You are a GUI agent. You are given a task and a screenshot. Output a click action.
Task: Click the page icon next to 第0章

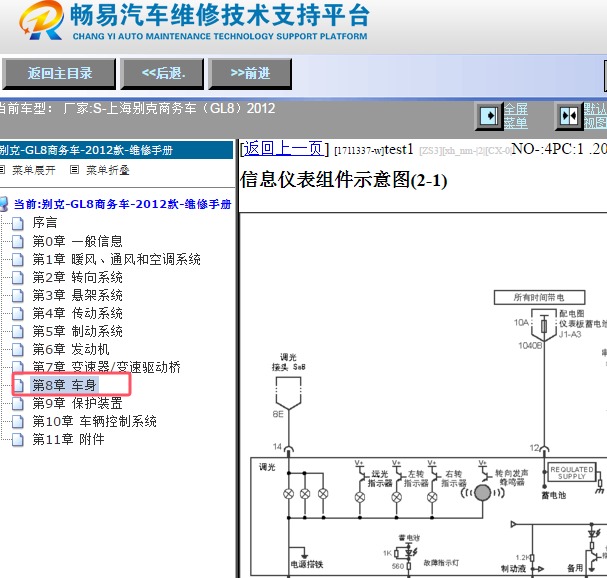pos(18,242)
